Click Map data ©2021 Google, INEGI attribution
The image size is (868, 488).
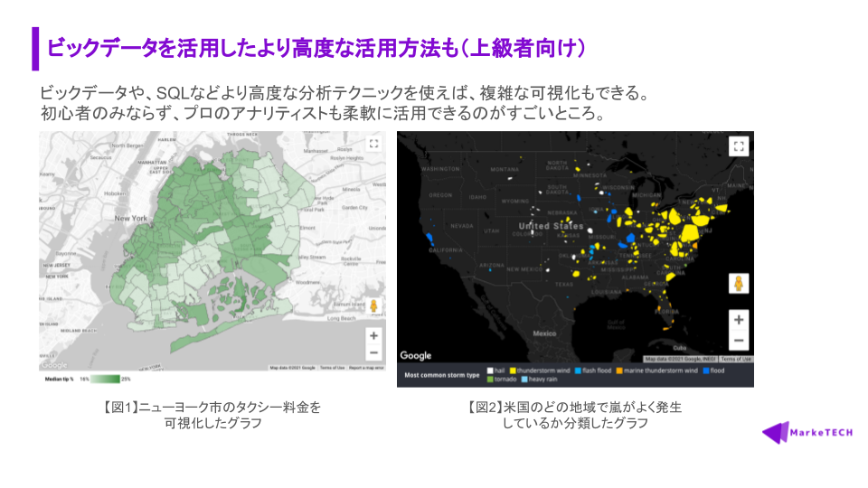680,359
